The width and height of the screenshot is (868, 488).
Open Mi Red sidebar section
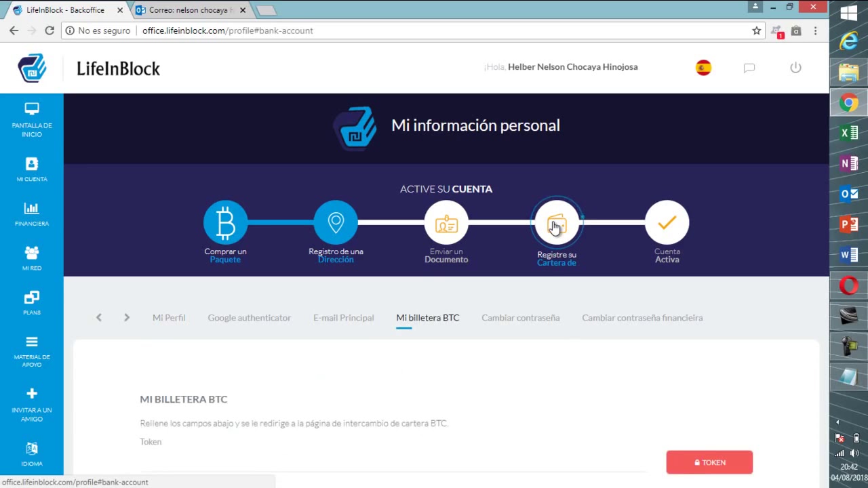[32, 258]
